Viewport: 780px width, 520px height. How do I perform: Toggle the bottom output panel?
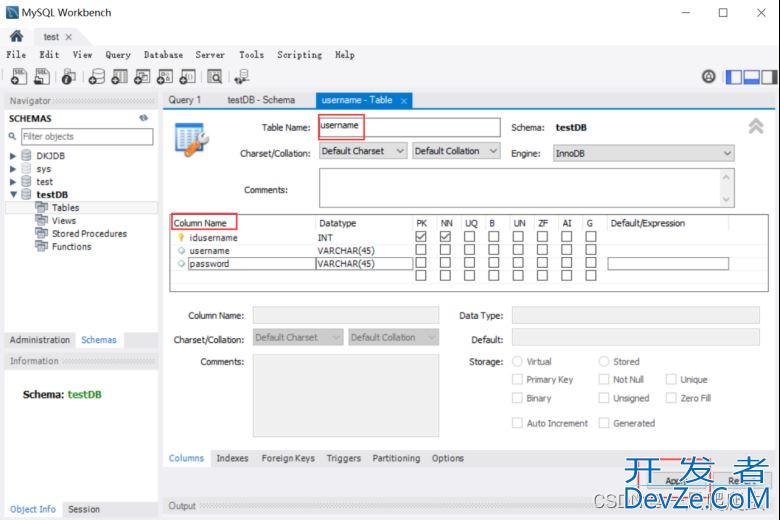point(751,77)
